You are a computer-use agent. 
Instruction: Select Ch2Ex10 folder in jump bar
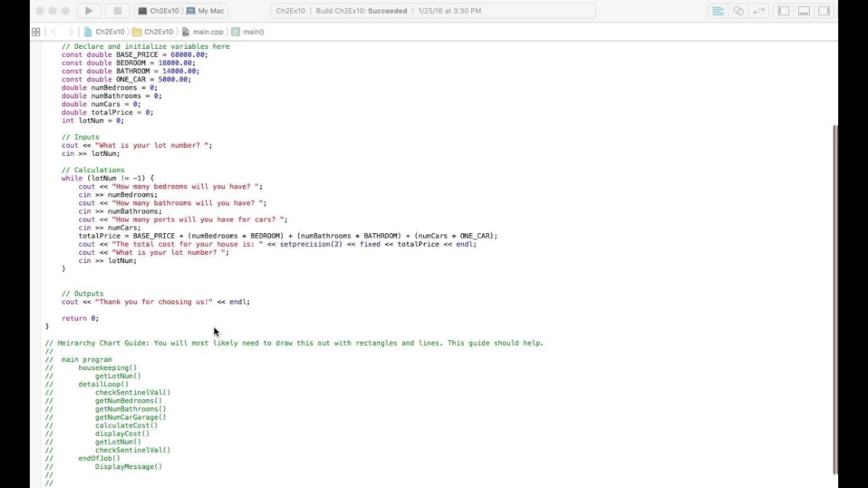coord(153,32)
